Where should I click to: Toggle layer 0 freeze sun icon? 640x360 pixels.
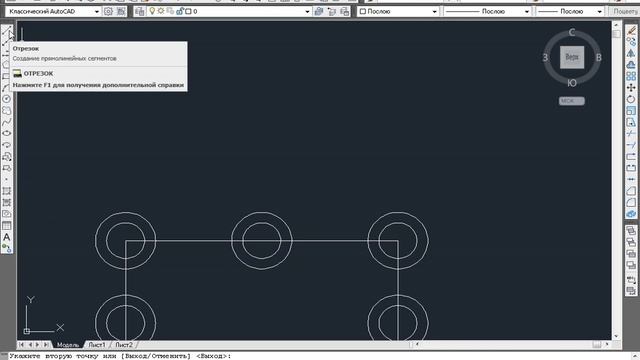pos(161,11)
